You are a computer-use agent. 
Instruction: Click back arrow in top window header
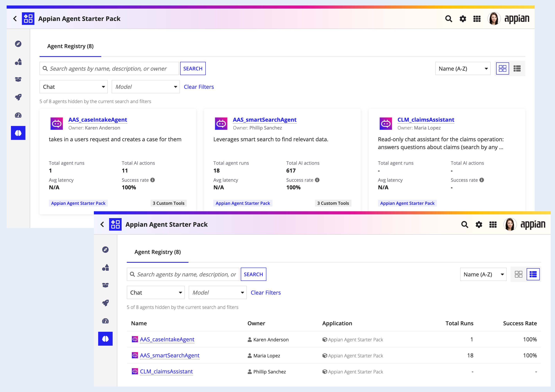(x=15, y=19)
